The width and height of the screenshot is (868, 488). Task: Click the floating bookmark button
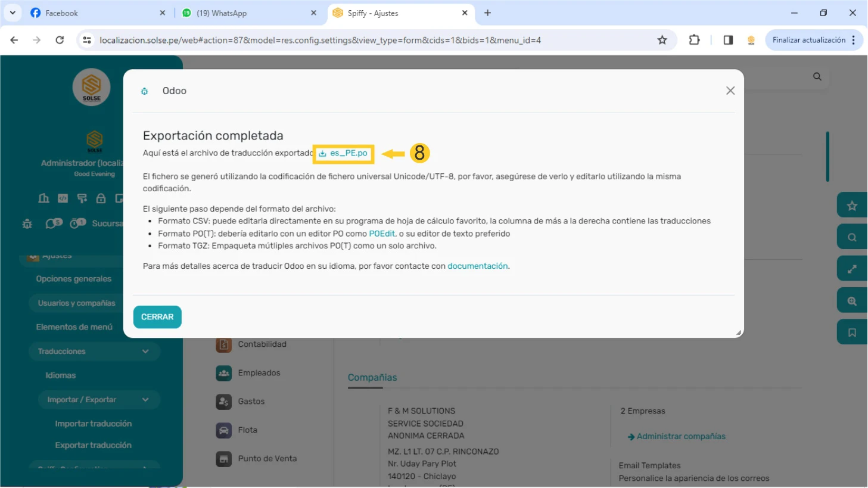point(852,332)
